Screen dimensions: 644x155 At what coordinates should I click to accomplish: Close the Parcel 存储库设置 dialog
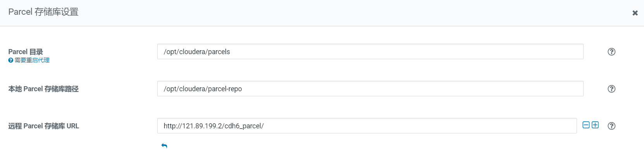635,13
